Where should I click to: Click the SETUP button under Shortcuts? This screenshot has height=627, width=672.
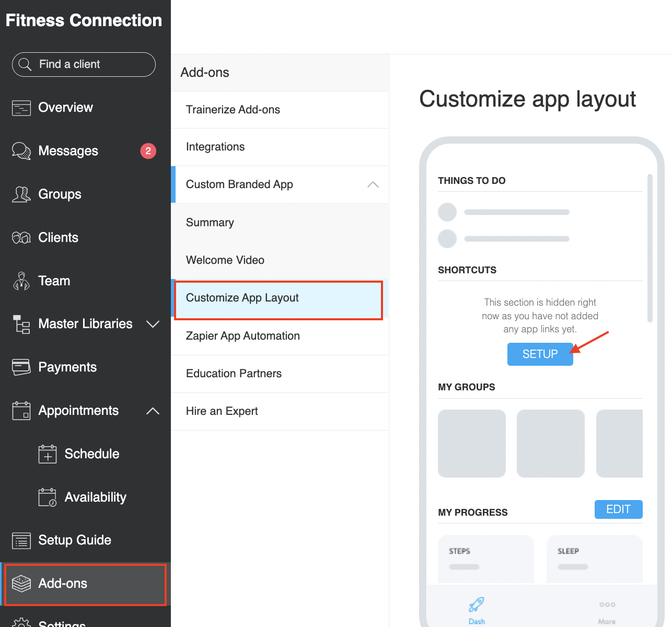point(540,354)
